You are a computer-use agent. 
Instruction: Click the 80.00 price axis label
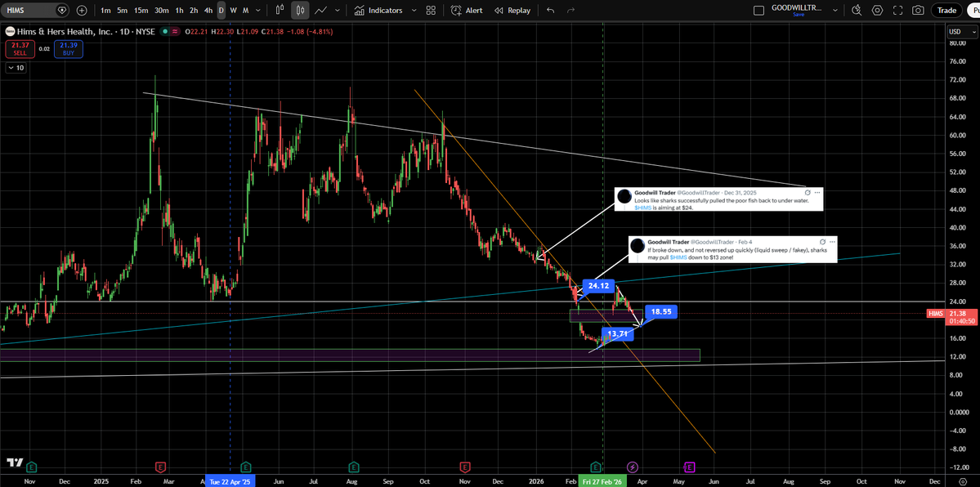click(x=959, y=43)
